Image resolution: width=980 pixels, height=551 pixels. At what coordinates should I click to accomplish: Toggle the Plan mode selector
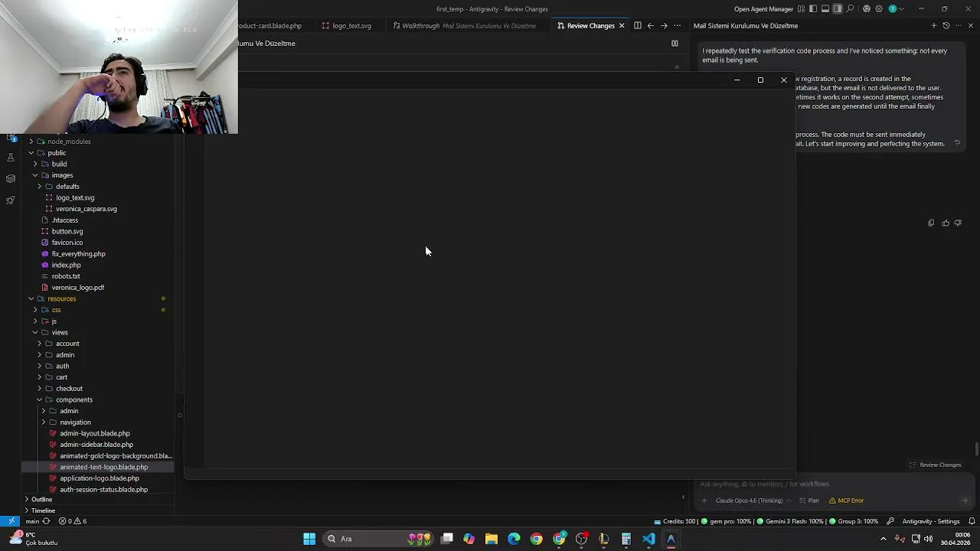(x=809, y=500)
